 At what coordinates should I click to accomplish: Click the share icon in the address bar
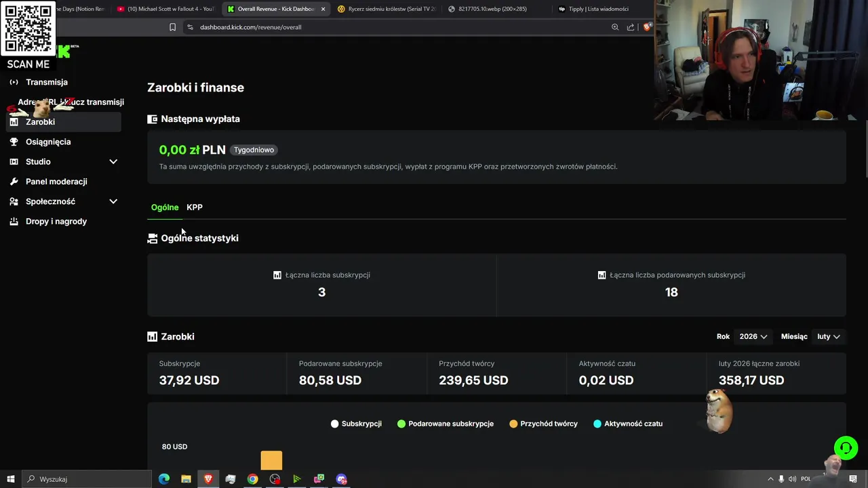tap(631, 27)
